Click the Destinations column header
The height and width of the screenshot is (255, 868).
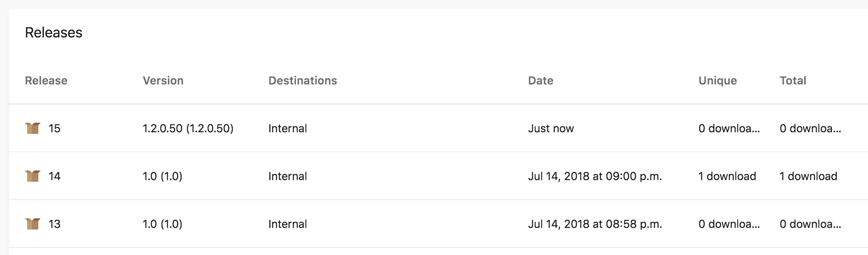click(x=302, y=80)
